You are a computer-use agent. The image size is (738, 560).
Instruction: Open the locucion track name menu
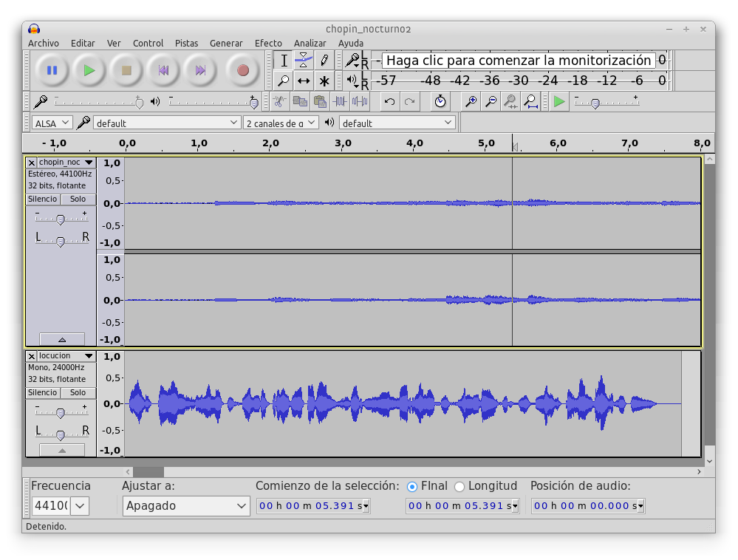pos(66,356)
